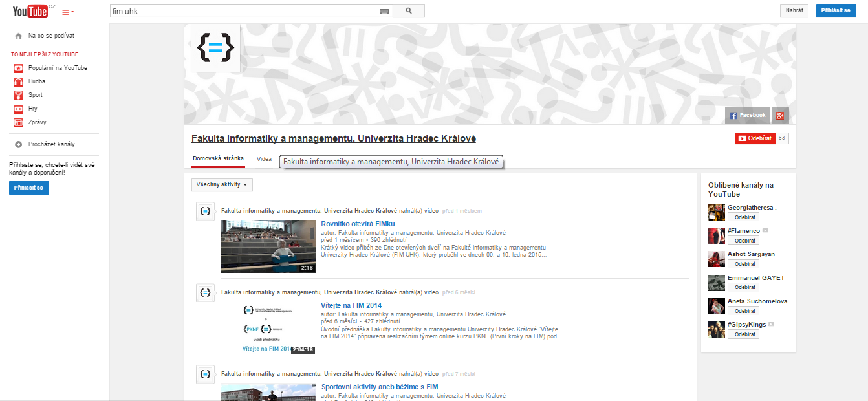Open the Zprávy news icon

point(19,122)
